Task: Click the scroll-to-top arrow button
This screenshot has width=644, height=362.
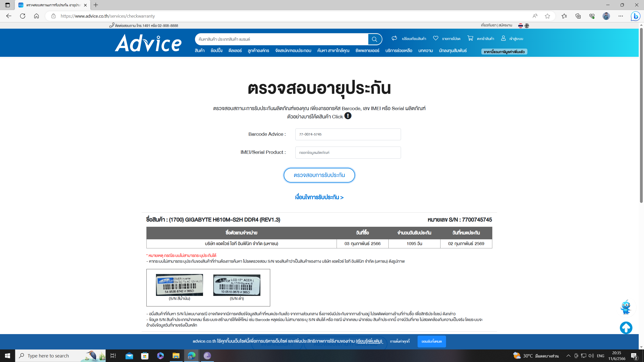Action: [626, 328]
